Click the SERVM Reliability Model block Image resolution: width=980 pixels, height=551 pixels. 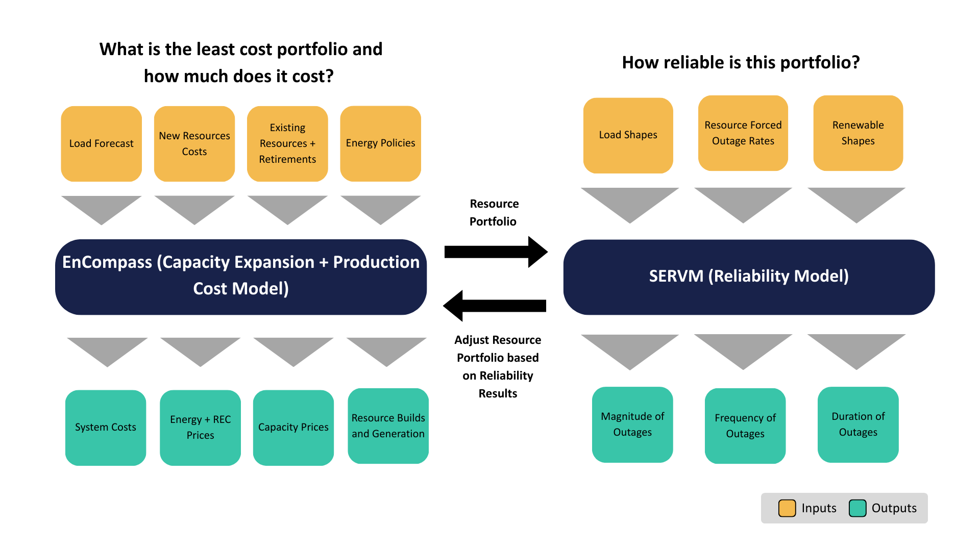(749, 277)
